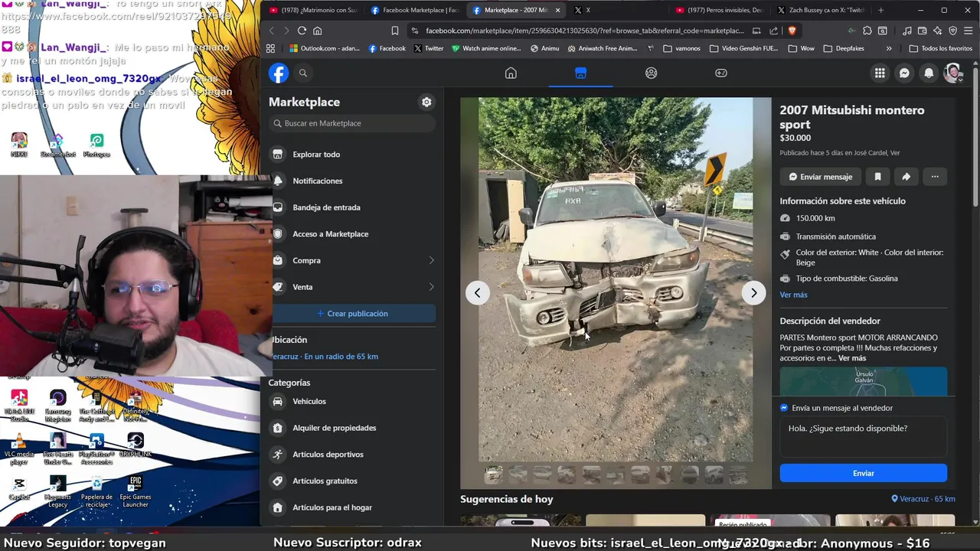Click the Crear publicación button

click(x=353, y=313)
